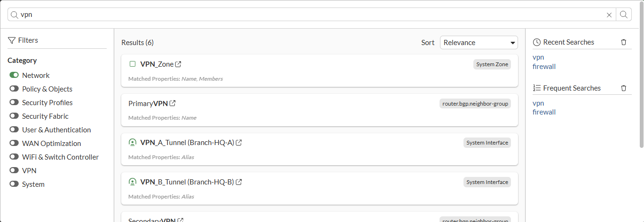Clear frequent searches with trash icon
644x222 pixels.
point(624,88)
